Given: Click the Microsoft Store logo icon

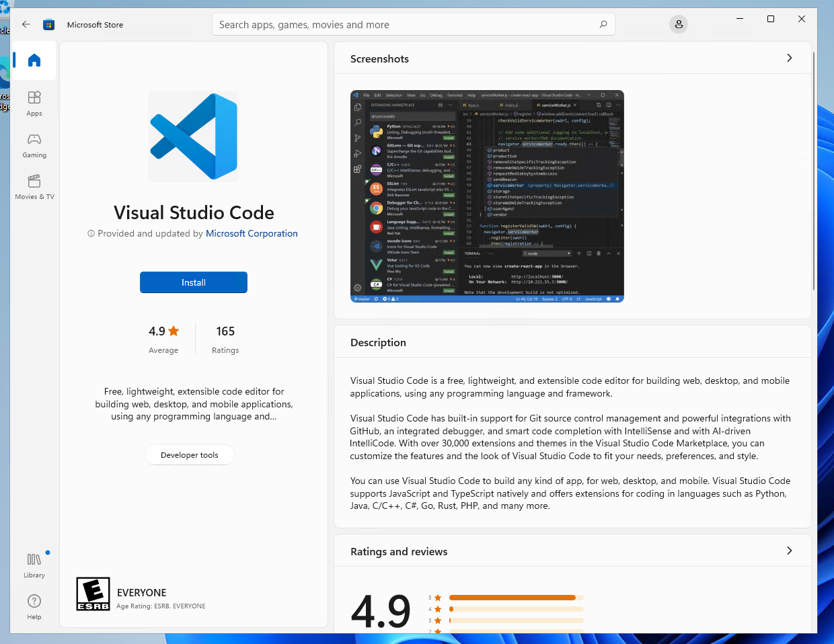Looking at the screenshot, I should click(48, 25).
